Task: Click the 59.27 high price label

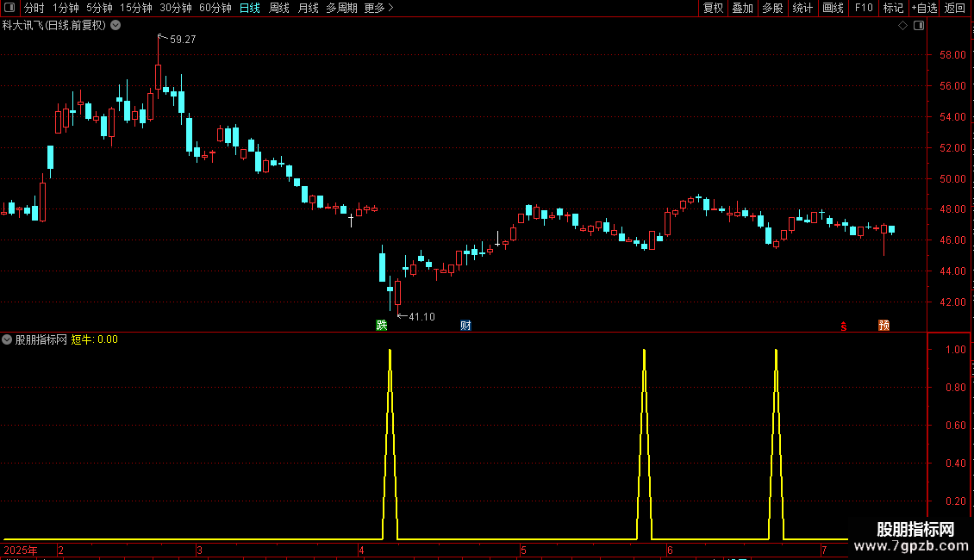Action: point(183,39)
